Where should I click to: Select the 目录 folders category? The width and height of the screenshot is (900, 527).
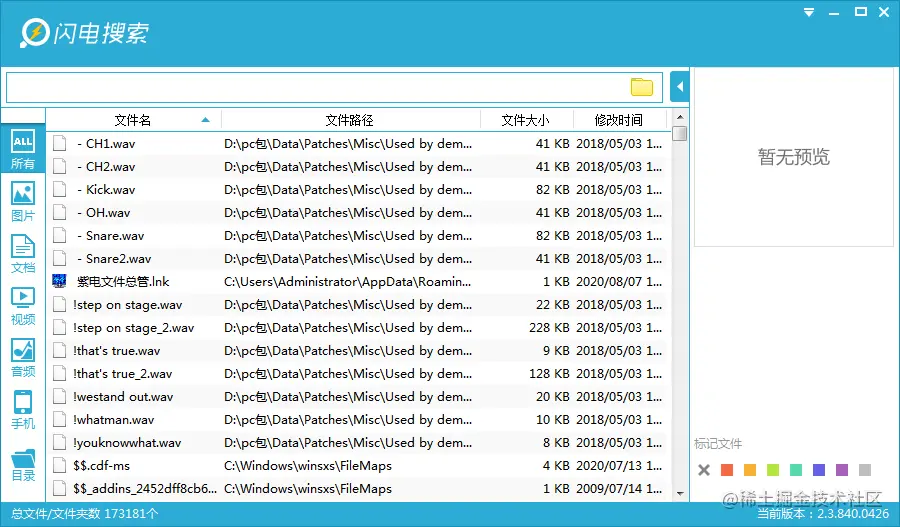point(23,465)
